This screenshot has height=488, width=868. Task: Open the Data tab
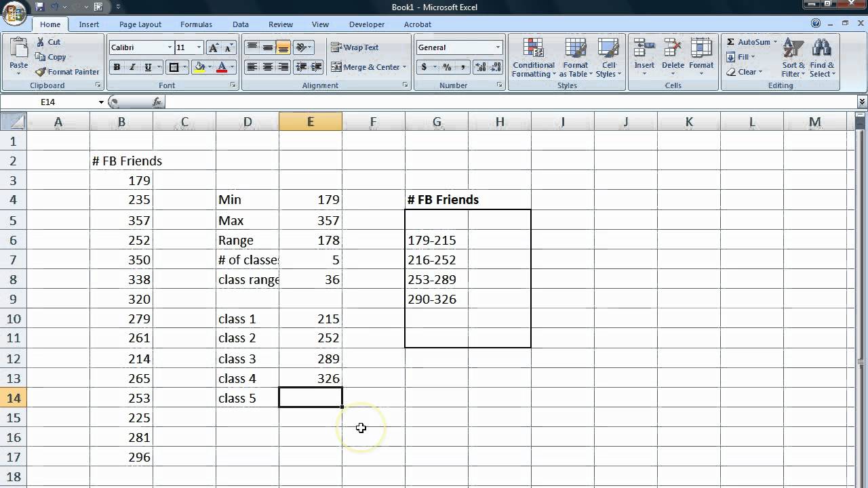tap(241, 24)
